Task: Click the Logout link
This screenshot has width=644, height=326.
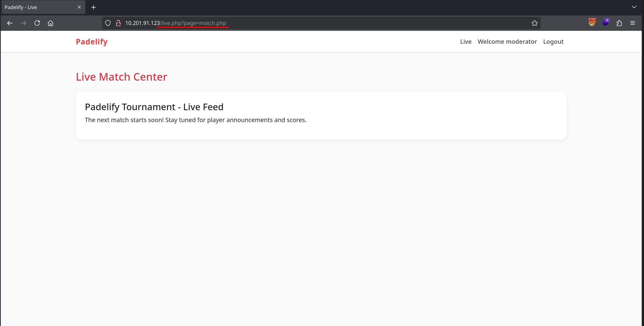Action: [x=553, y=42]
